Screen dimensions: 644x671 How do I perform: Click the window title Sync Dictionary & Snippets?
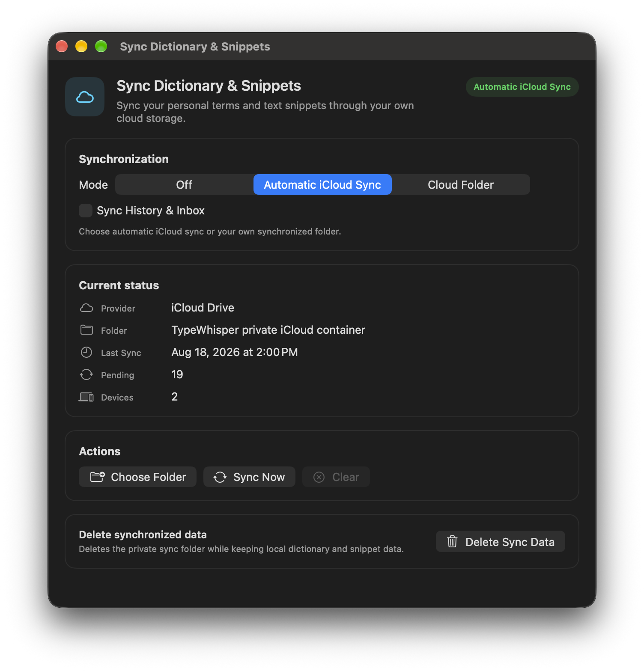click(195, 47)
